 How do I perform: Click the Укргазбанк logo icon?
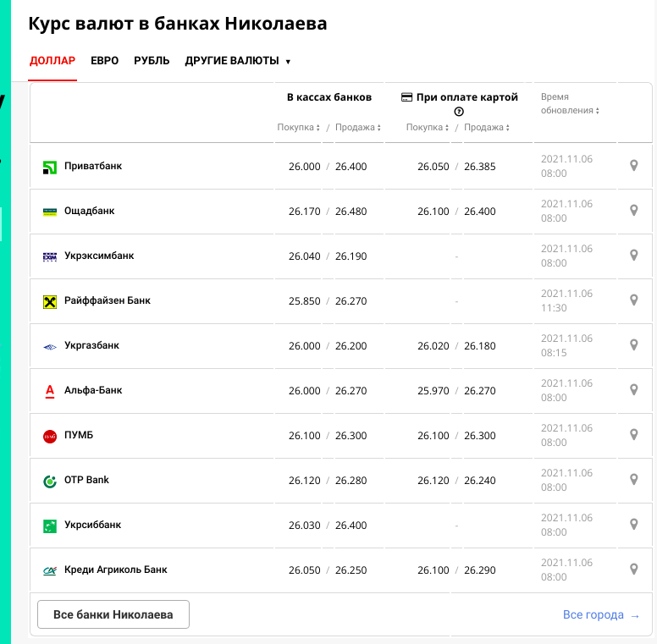(x=50, y=347)
